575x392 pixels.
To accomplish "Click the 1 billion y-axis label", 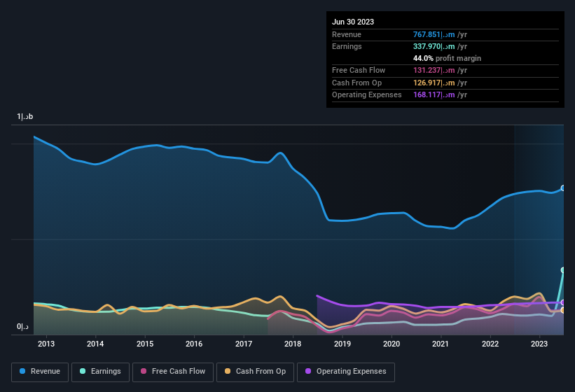I will (x=25, y=116).
